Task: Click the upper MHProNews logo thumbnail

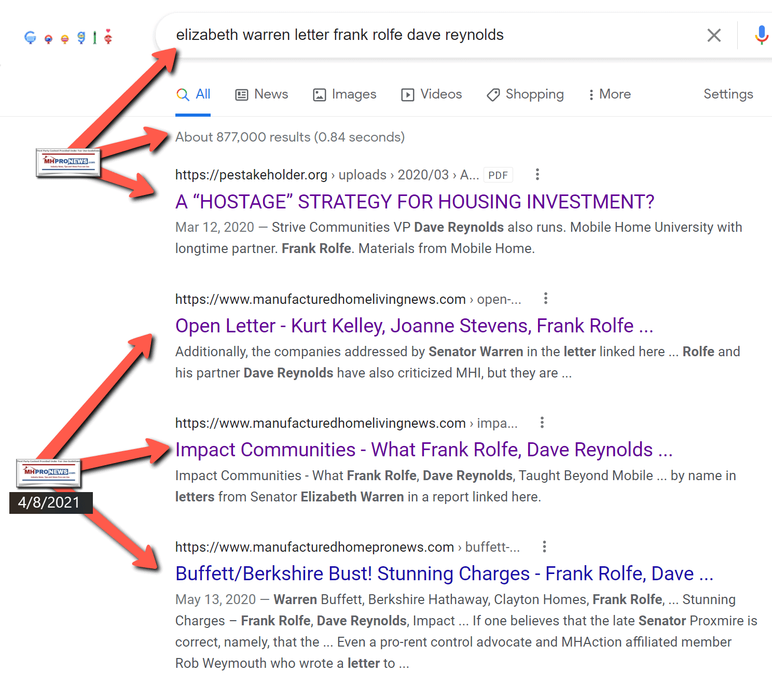Action: (68, 162)
